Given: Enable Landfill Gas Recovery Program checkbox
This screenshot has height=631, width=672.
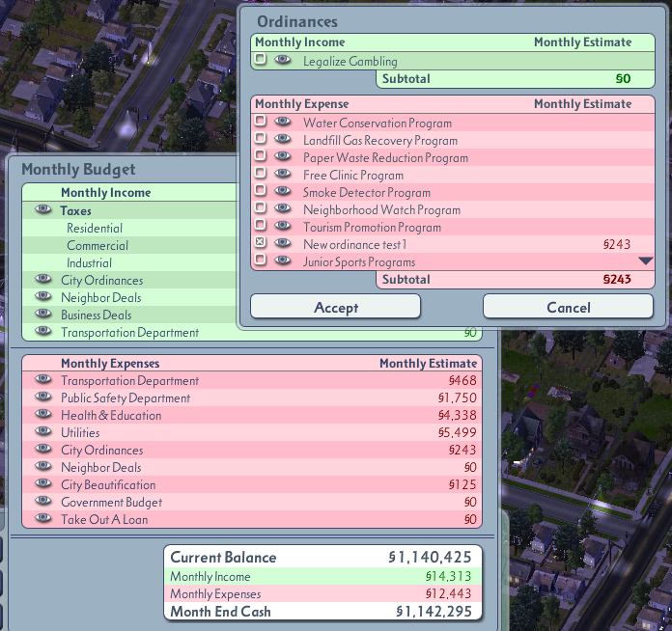Looking at the screenshot, I should pos(260,138).
